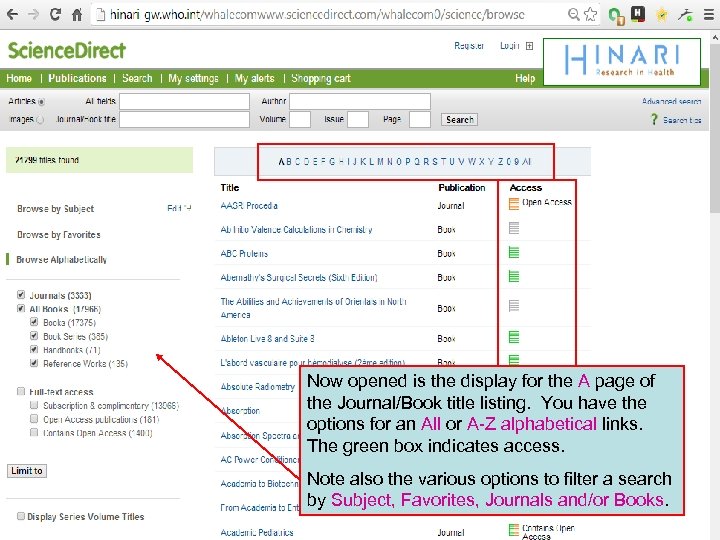
Task: Select Browse by Favorites
Action: (59, 235)
